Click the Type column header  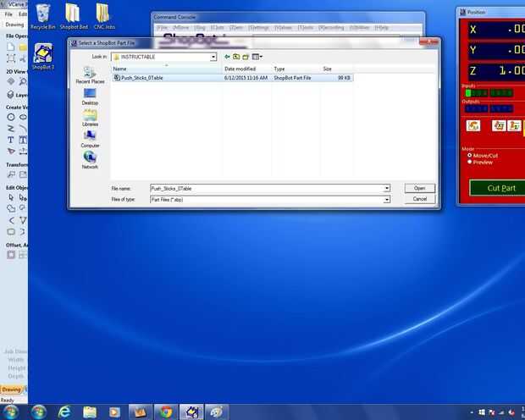tap(296, 69)
